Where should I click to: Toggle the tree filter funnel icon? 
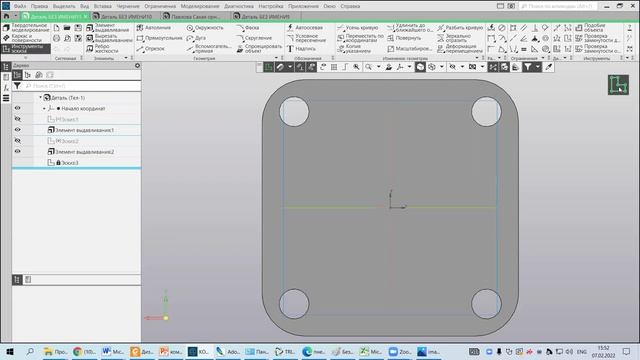click(x=17, y=86)
